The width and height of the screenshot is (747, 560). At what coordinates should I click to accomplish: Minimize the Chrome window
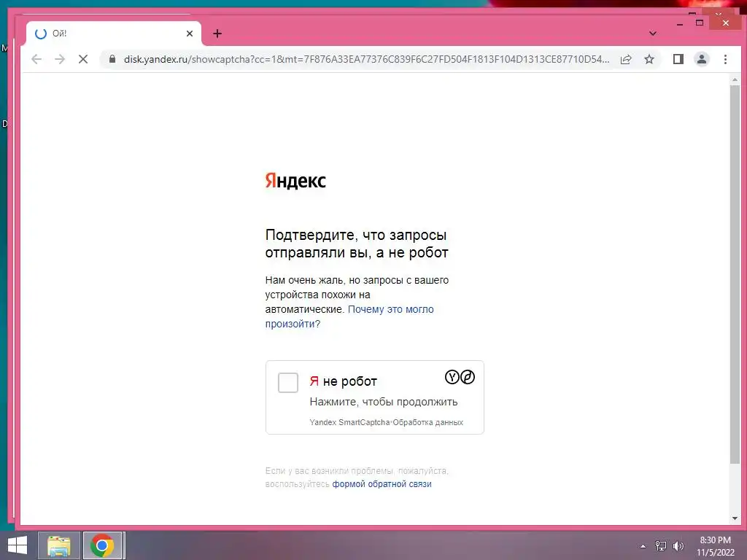click(x=680, y=23)
